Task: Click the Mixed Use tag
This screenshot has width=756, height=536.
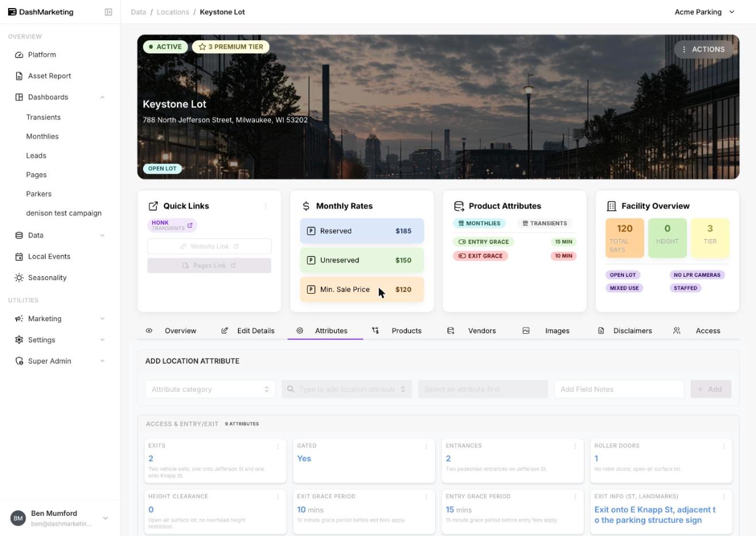Action: tap(624, 288)
